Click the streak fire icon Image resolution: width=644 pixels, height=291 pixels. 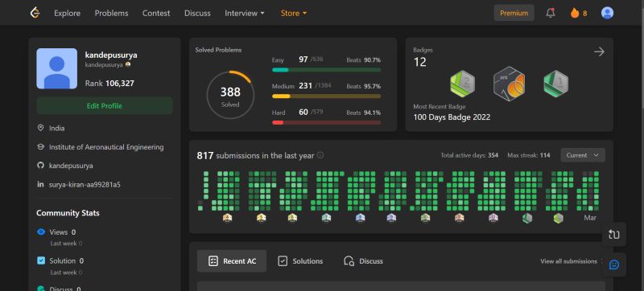pos(575,13)
